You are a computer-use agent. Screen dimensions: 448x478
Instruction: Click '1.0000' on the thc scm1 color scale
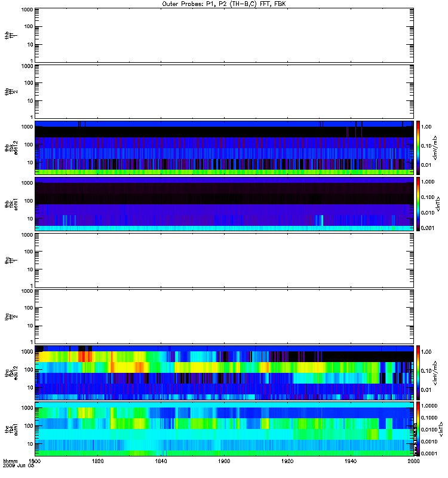click(x=429, y=406)
